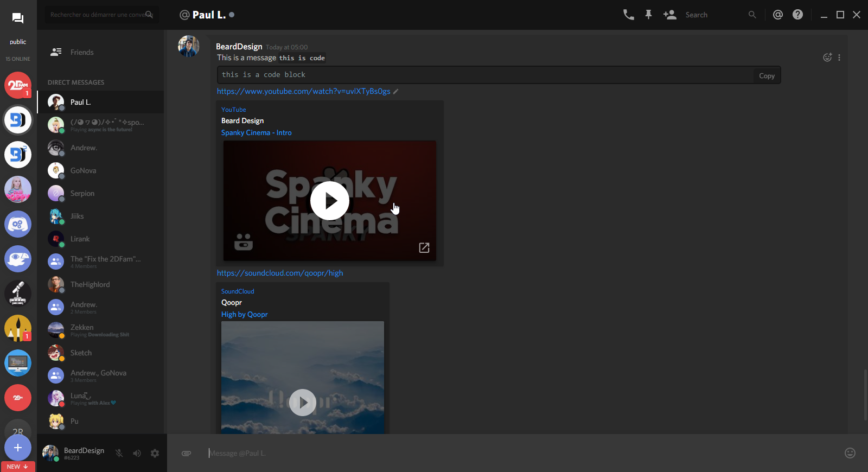Image resolution: width=868 pixels, height=472 pixels.
Task: Copy the code block
Action: click(767, 76)
